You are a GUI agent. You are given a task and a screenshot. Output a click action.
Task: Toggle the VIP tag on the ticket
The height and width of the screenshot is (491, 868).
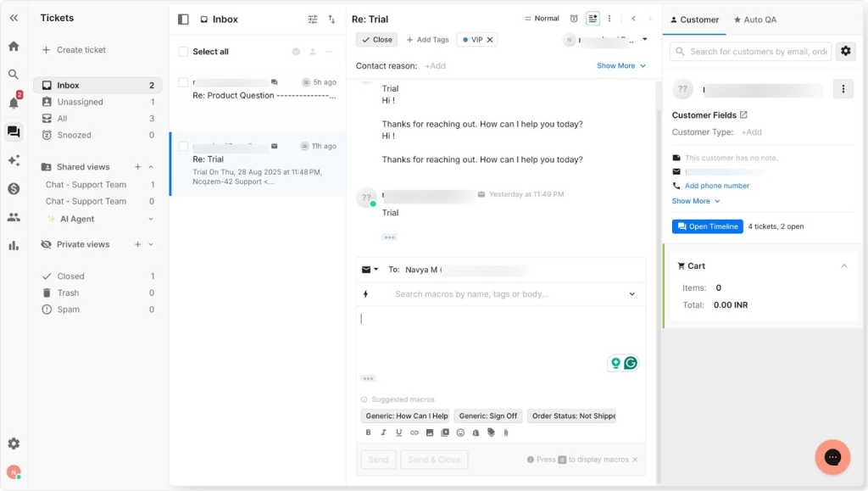point(477,39)
